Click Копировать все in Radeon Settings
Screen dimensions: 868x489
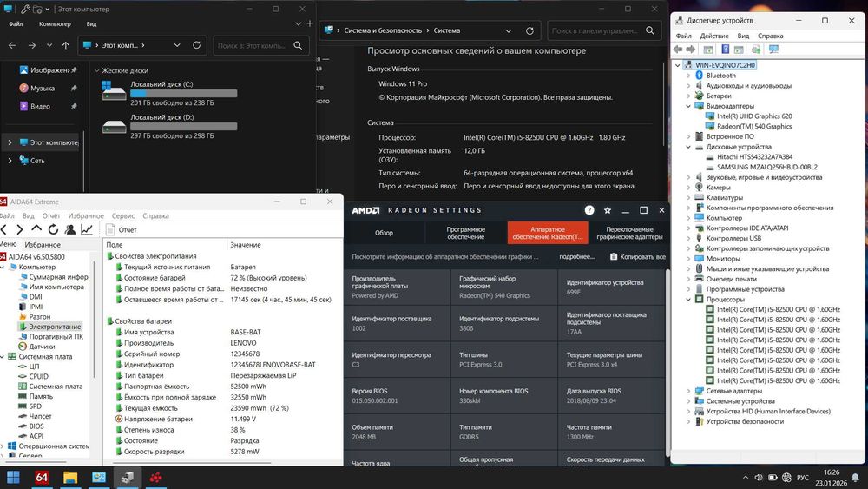638,257
